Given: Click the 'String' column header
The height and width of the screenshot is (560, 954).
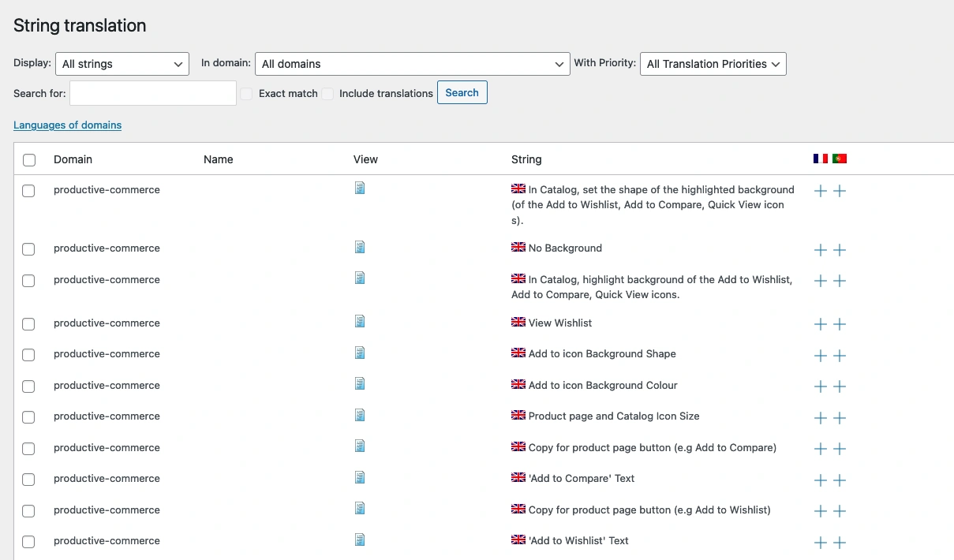Looking at the screenshot, I should click(526, 159).
